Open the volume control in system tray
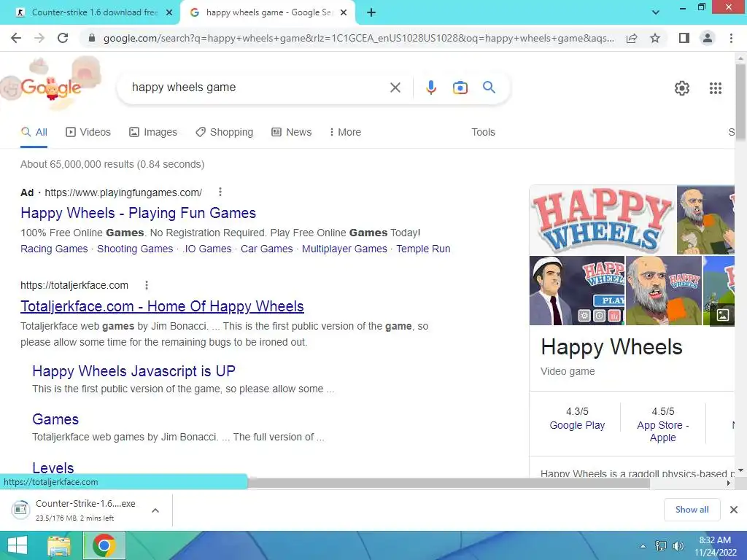 [678, 545]
